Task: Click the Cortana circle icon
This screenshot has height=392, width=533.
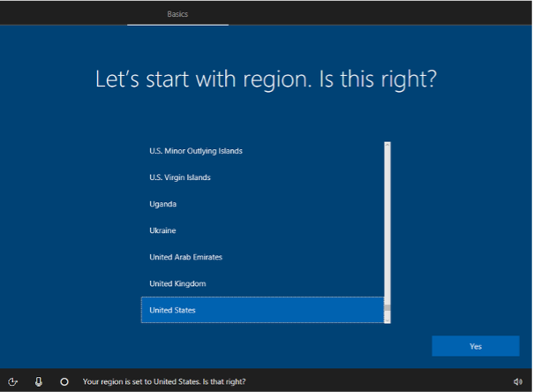Action: pos(64,381)
